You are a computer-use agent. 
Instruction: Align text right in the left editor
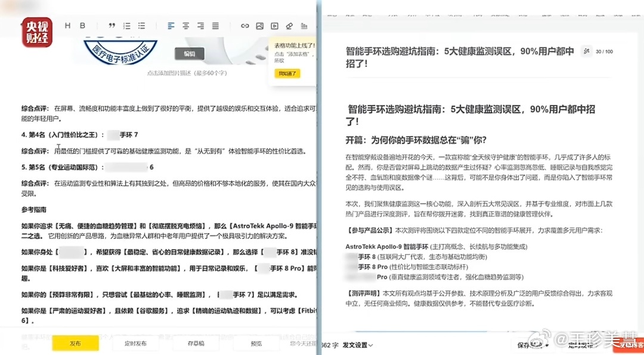coord(200,26)
